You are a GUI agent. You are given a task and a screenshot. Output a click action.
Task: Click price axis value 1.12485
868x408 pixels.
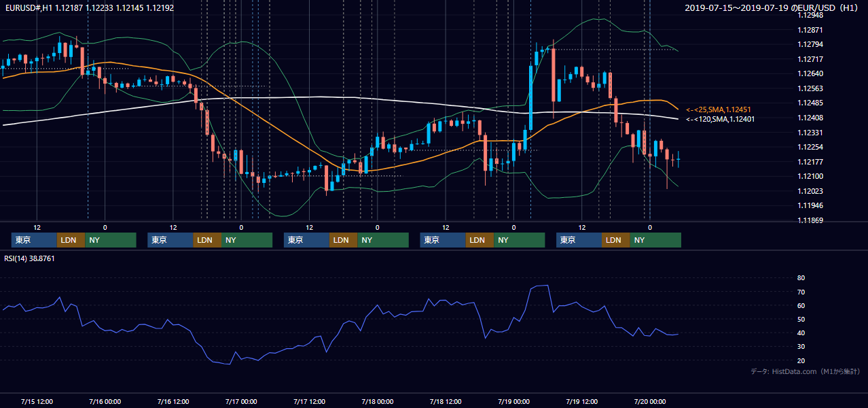tap(810, 103)
